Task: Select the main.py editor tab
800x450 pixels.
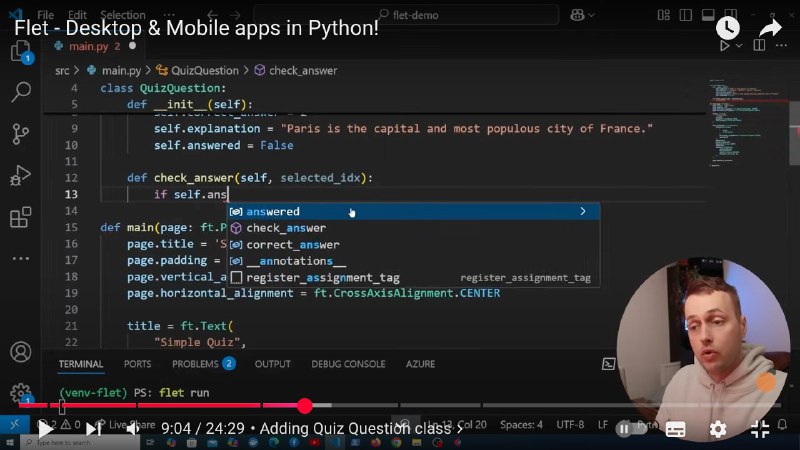Action: pyautogui.click(x=94, y=46)
